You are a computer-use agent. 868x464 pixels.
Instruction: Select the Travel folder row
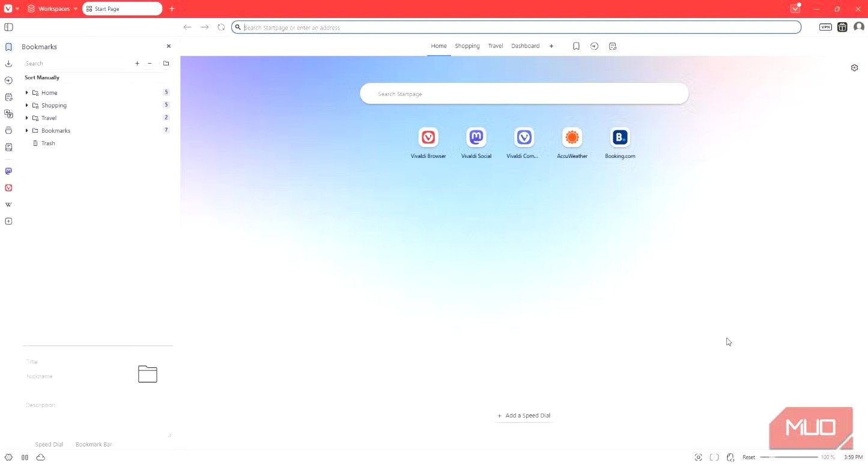pyautogui.click(x=97, y=118)
